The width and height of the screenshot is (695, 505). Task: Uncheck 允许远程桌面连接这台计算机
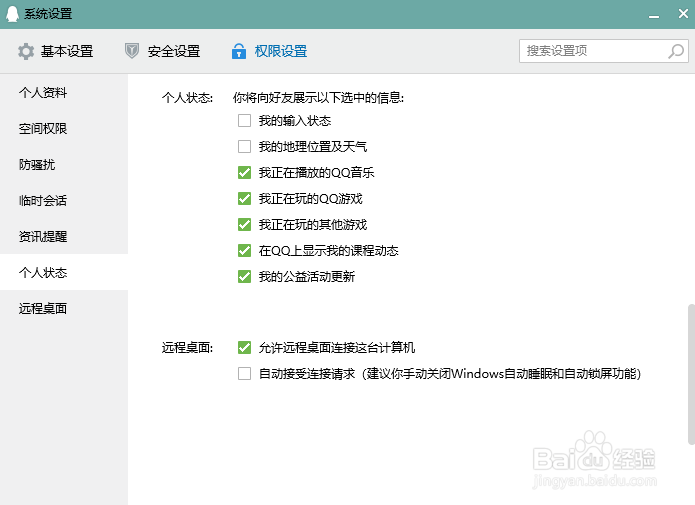[x=244, y=347]
